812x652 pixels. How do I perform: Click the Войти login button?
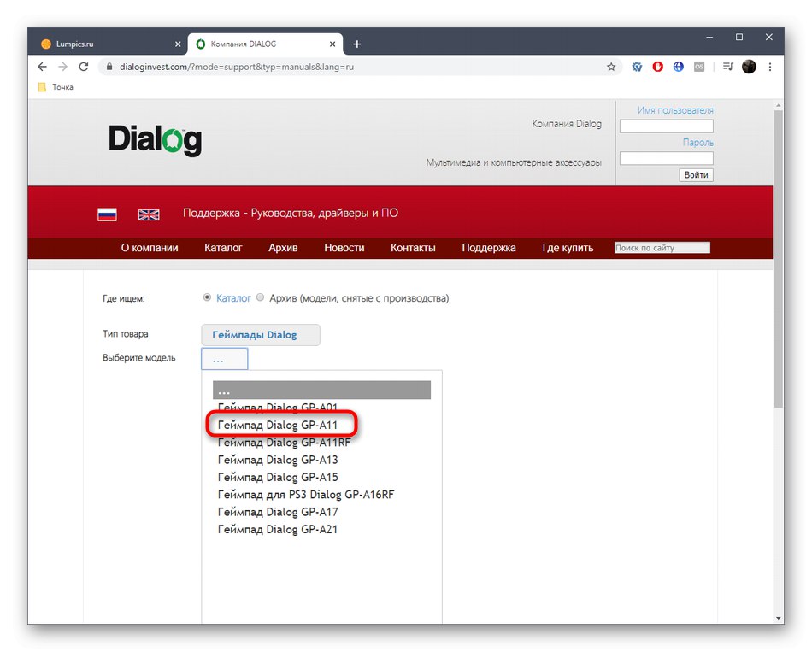point(696,175)
